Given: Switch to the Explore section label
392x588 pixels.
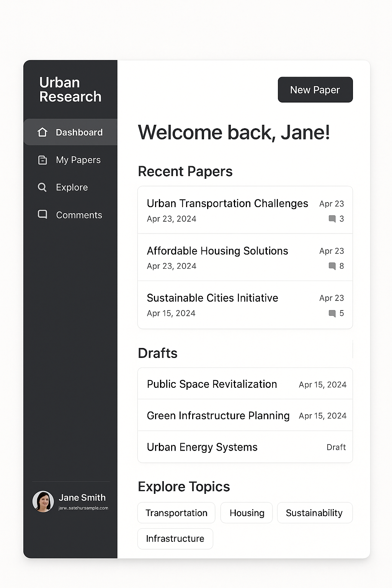Looking at the screenshot, I should click(72, 187).
